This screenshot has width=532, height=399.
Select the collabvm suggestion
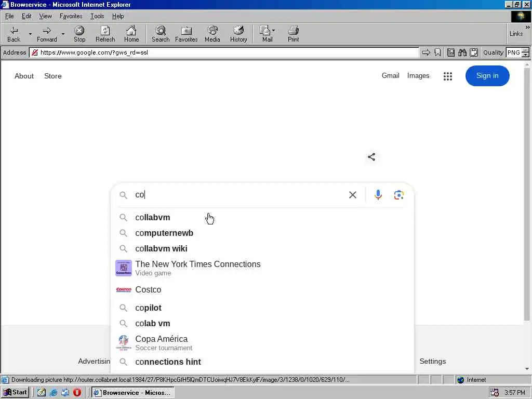(x=262, y=218)
